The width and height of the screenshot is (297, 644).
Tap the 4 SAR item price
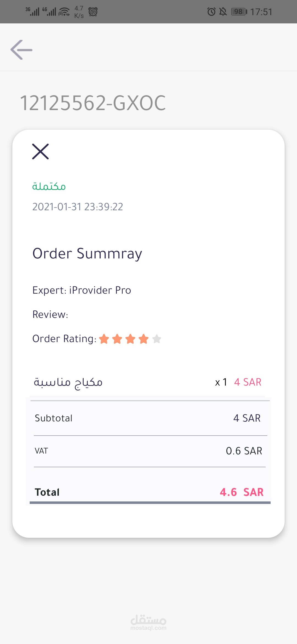click(x=248, y=382)
